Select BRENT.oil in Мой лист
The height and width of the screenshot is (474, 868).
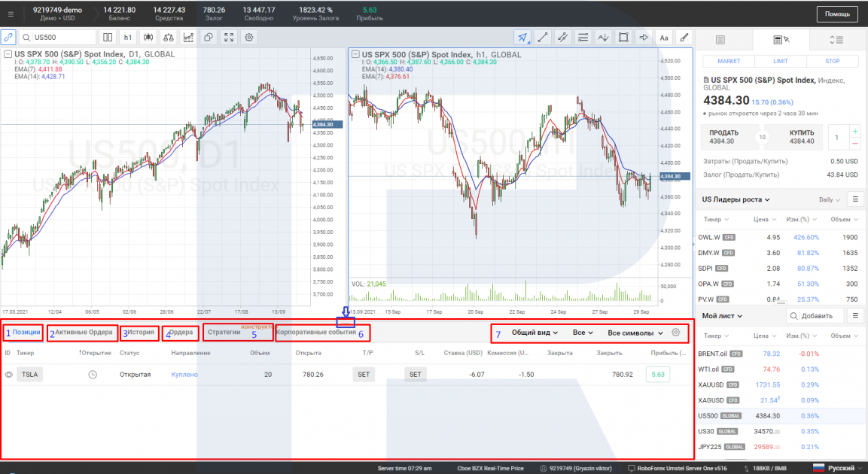point(781,354)
